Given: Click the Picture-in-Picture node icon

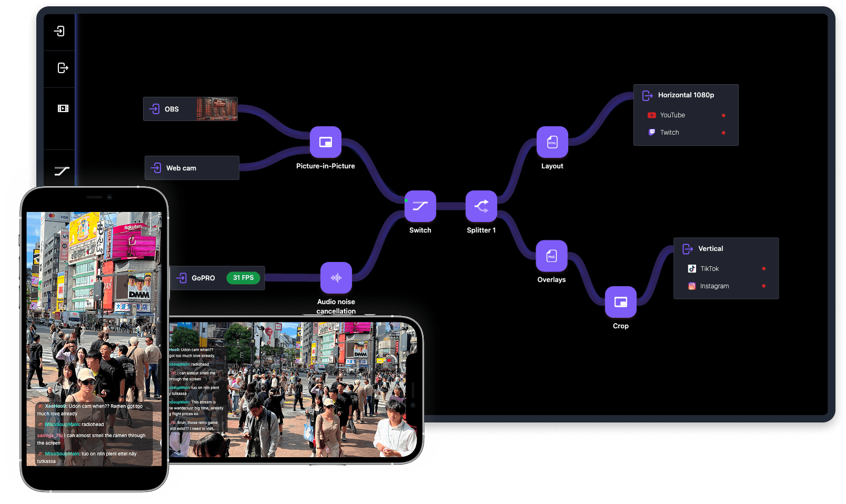Looking at the screenshot, I should coord(325,142).
